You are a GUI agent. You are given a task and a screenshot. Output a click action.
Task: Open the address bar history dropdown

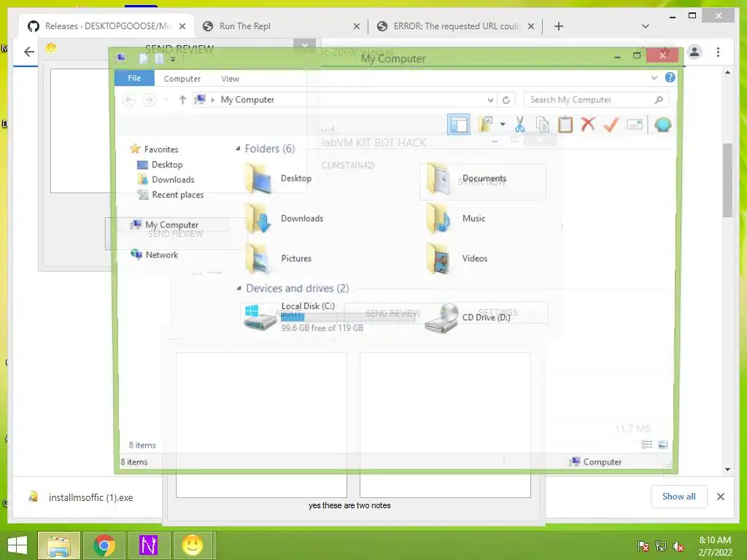490,100
